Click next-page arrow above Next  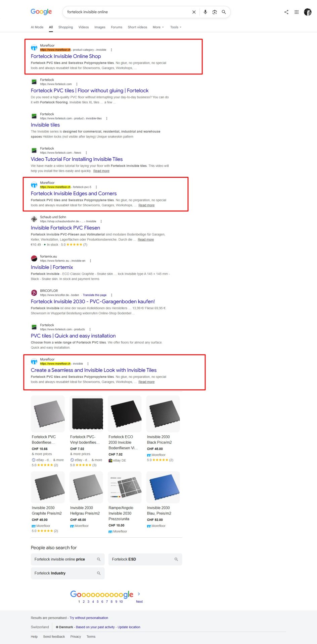(x=139, y=594)
